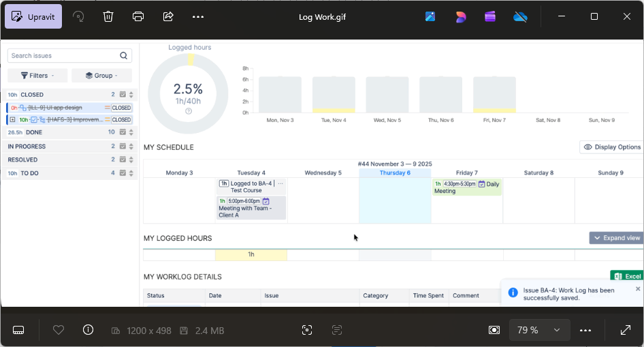This screenshot has width=644, height=347.
Task: Toggle the favorite heart icon
Action: tap(59, 330)
